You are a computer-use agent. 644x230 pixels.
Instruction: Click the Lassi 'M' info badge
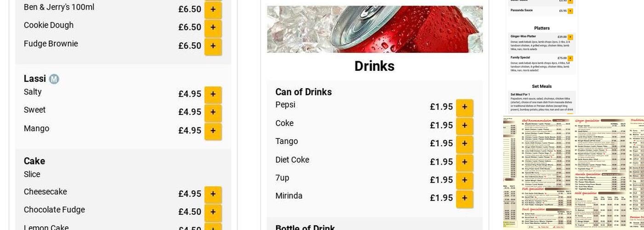tap(54, 79)
